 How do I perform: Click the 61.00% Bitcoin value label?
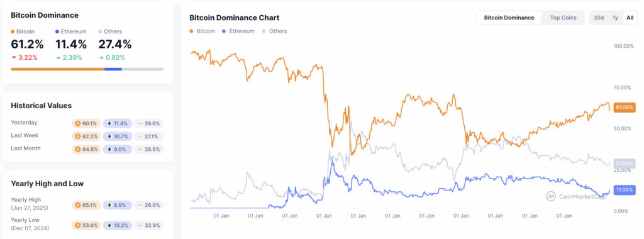624,107
